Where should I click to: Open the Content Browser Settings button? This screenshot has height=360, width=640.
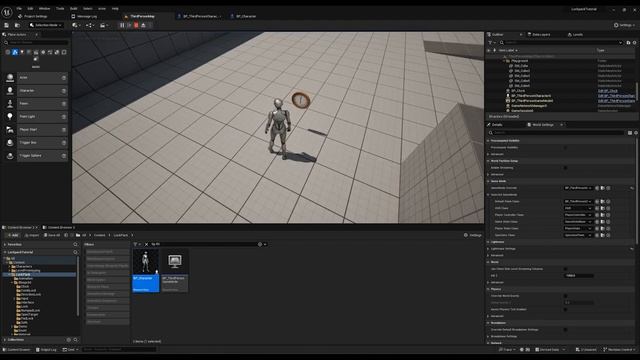point(473,236)
